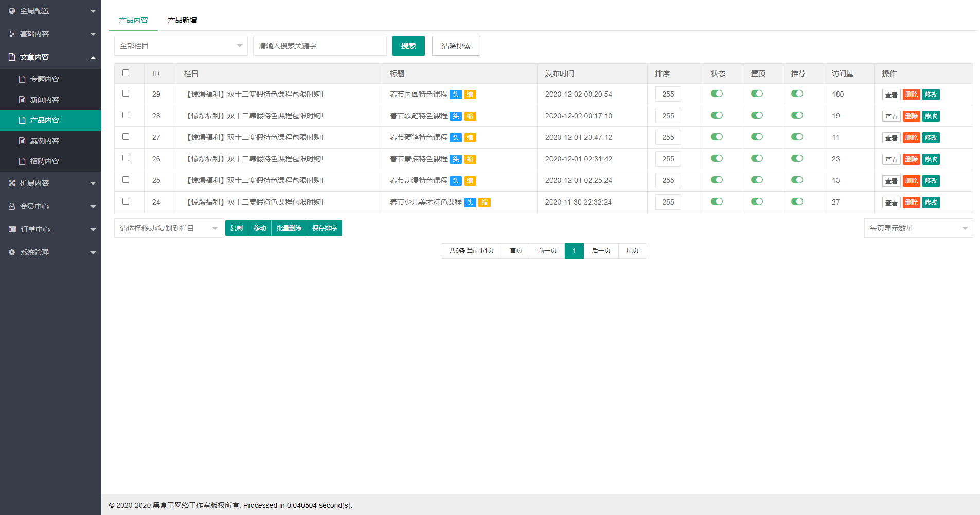The height and width of the screenshot is (515, 980).
Task: Click the green 搜索 button
Action: click(408, 46)
